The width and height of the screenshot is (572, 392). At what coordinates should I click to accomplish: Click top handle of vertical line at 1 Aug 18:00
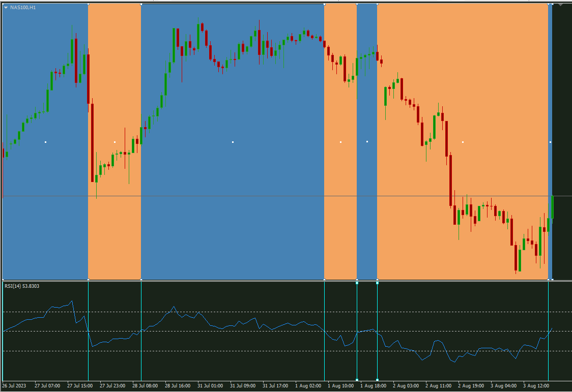377,283
